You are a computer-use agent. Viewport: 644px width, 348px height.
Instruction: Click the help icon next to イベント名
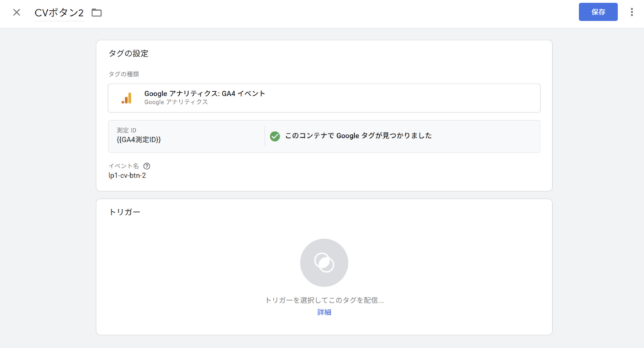coord(147,166)
